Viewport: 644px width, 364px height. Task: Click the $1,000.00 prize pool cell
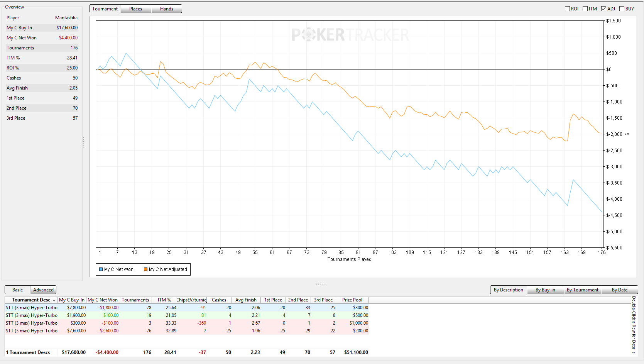coord(359,323)
